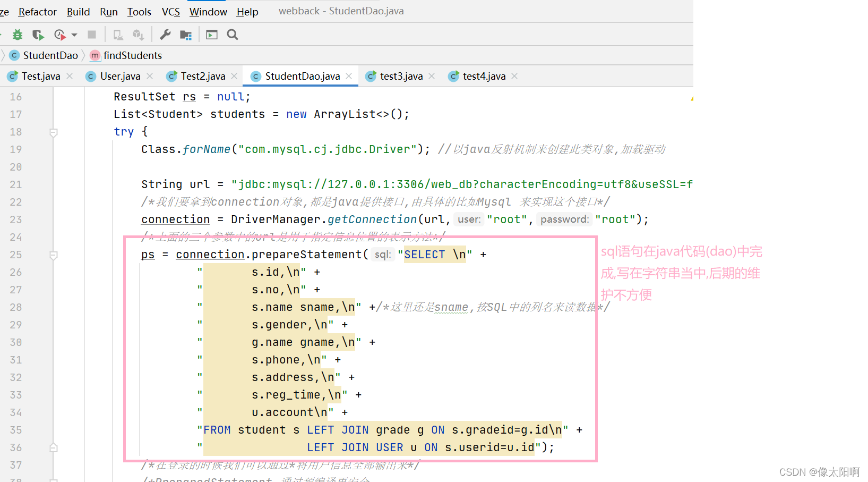Image resolution: width=868 pixels, height=482 pixels.
Task: Click 'prepareStatement' on line 25
Action: pos(307,255)
